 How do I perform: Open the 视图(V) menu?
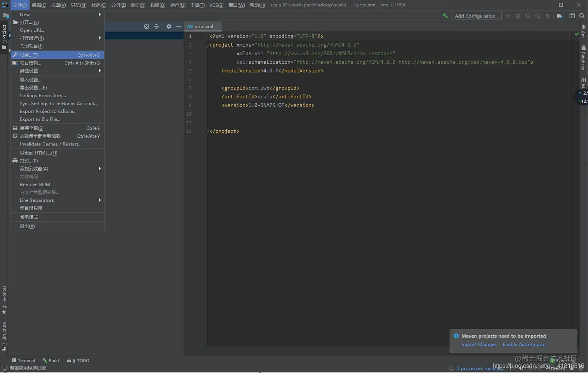[58, 5]
